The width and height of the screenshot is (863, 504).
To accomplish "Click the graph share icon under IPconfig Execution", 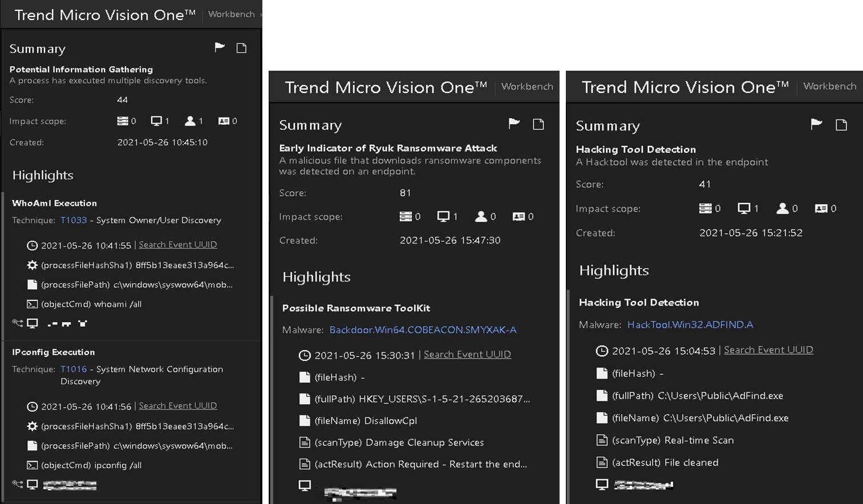I will point(18,485).
